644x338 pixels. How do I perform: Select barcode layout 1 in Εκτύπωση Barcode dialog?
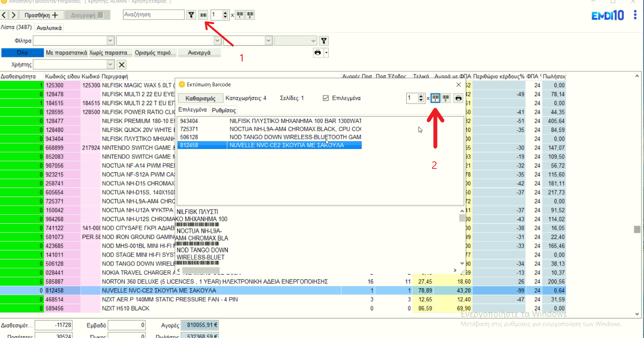435,98
